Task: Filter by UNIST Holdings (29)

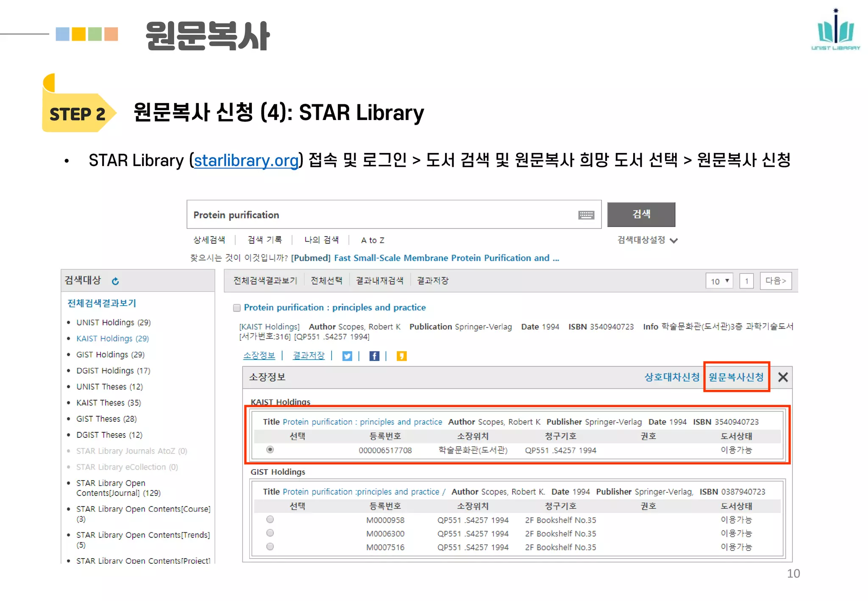Action: [x=113, y=323]
